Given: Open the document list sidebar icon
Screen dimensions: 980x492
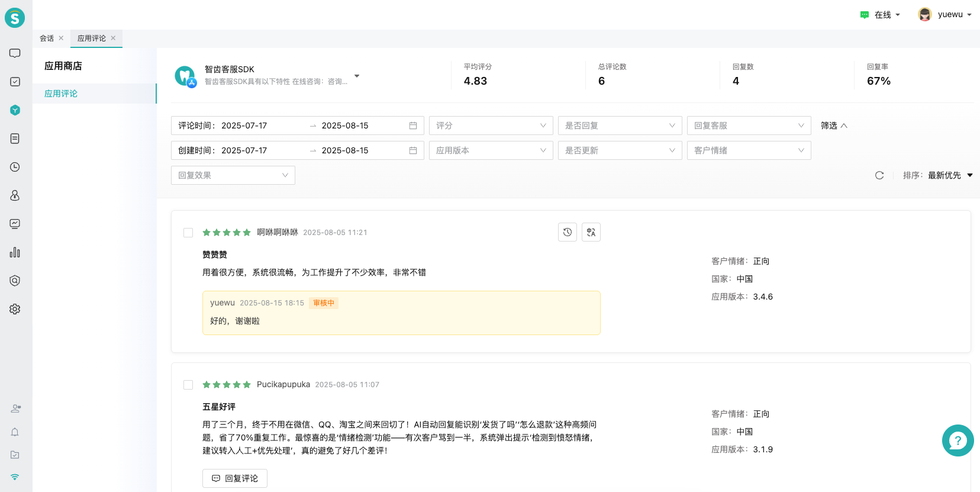Looking at the screenshot, I should [15, 139].
